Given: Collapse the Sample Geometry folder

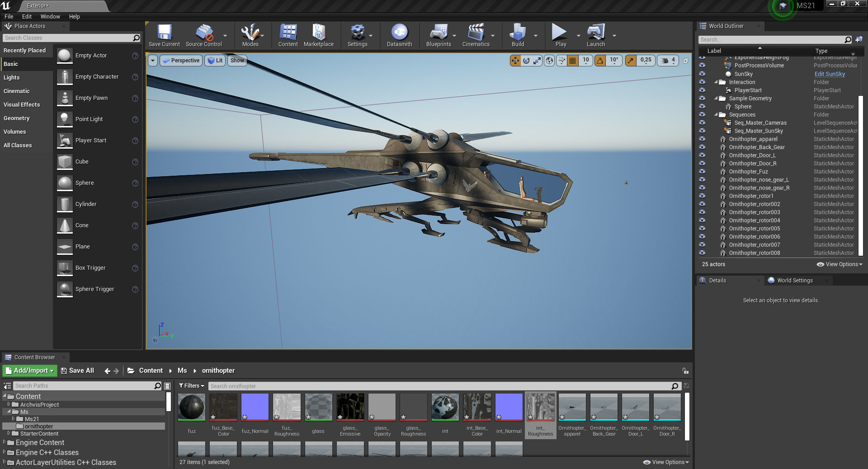Looking at the screenshot, I should tap(716, 98).
